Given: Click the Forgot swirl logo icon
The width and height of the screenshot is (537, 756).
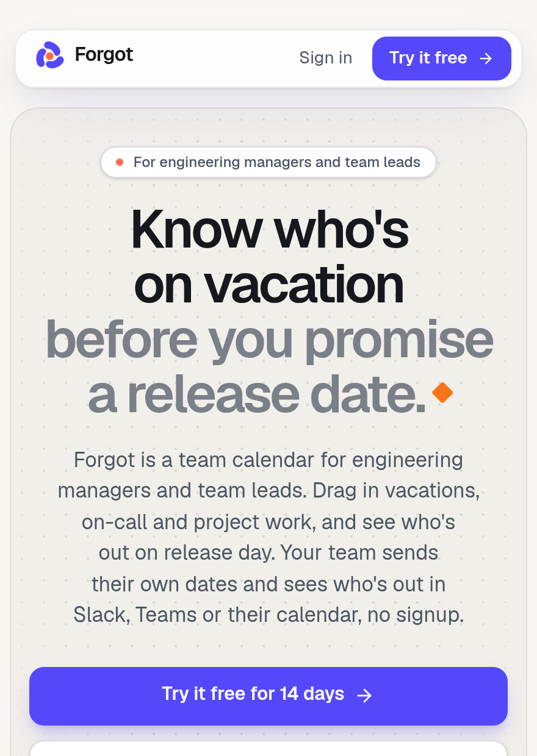Looking at the screenshot, I should click(50, 55).
